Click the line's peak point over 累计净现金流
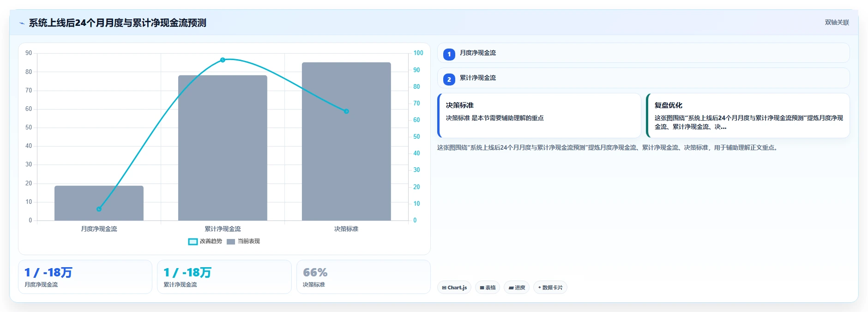The image size is (868, 312). 223,60
